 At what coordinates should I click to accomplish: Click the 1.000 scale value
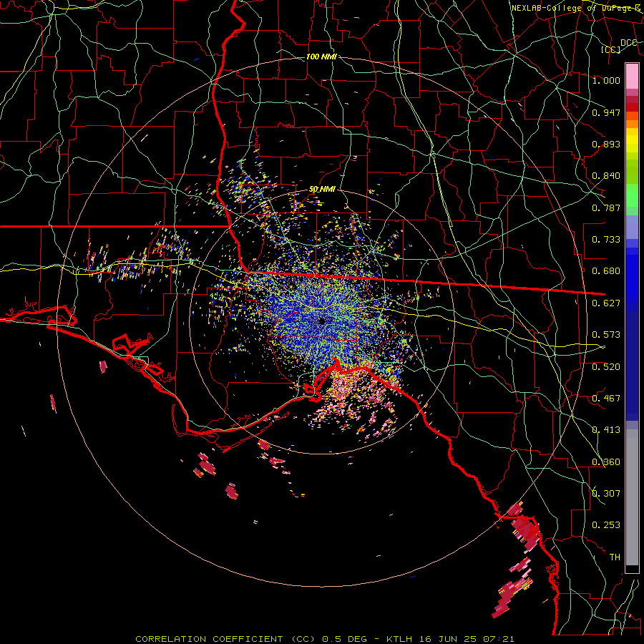point(606,80)
